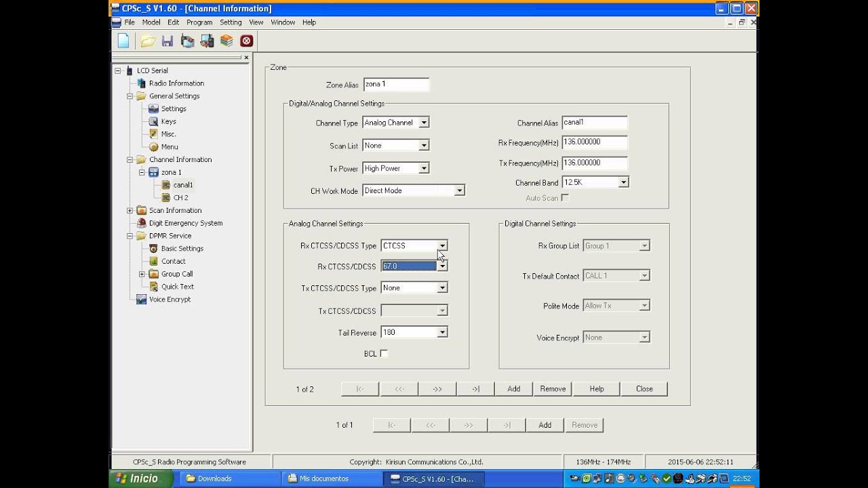Select the Group Call folder
The height and width of the screenshot is (488, 868).
point(177,274)
